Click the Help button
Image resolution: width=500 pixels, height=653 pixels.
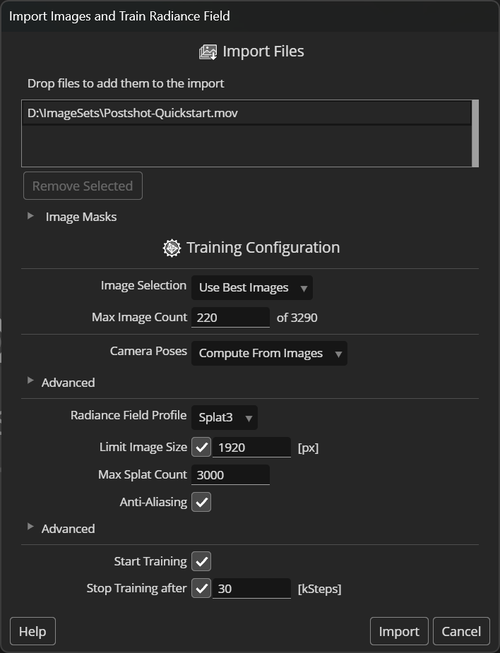pos(32,631)
